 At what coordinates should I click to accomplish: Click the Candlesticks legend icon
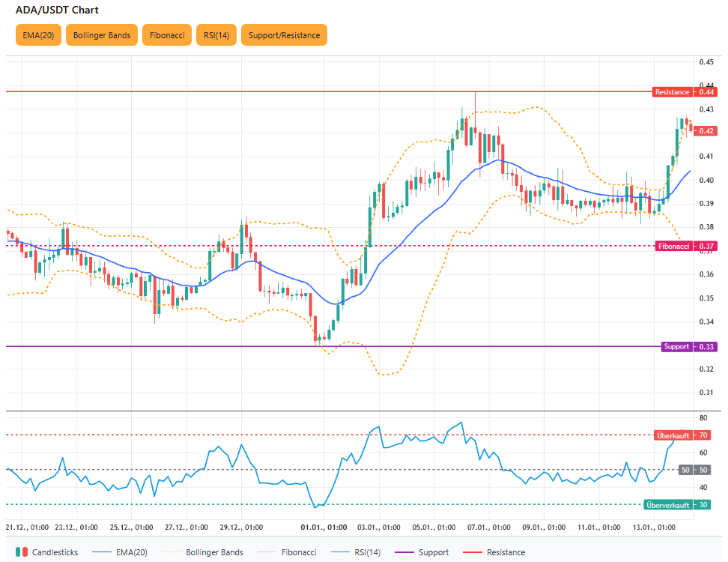pos(22,552)
